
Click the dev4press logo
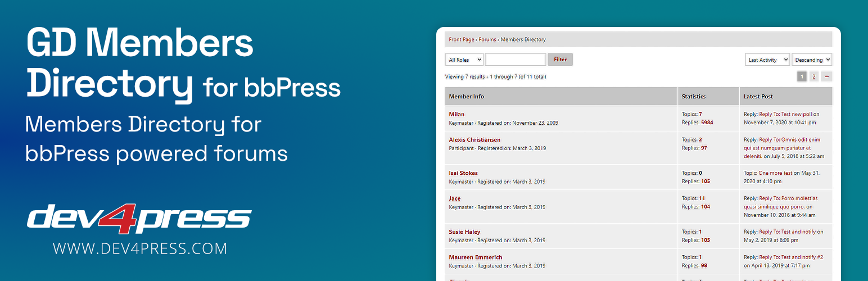click(139, 219)
